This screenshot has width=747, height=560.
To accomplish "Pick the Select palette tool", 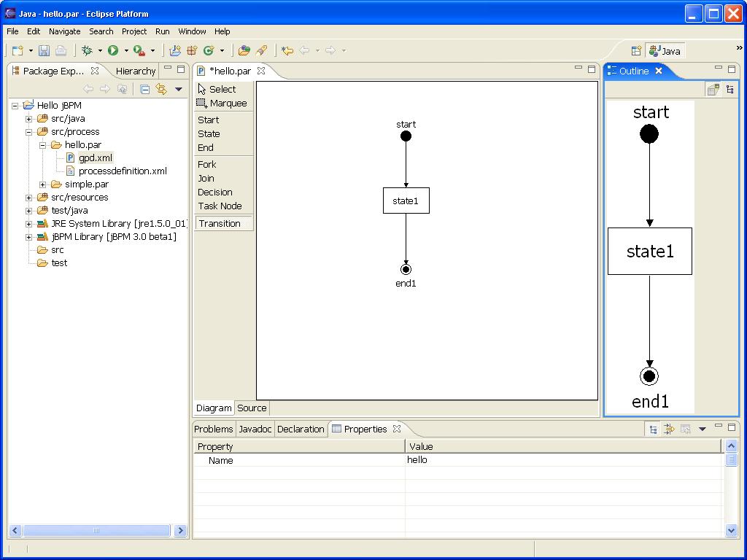I will tap(223, 90).
